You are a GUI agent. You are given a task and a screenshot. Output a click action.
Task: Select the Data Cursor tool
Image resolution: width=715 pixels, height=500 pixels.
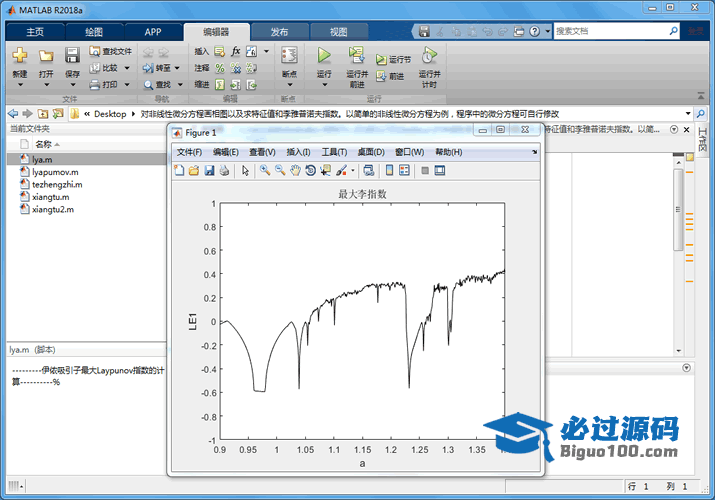[326, 170]
